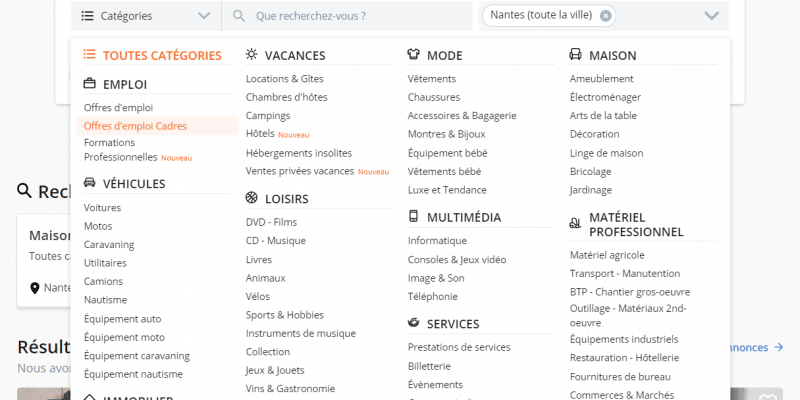Click the ball icon beside Loisirs
The image size is (800, 400).
[252, 198]
